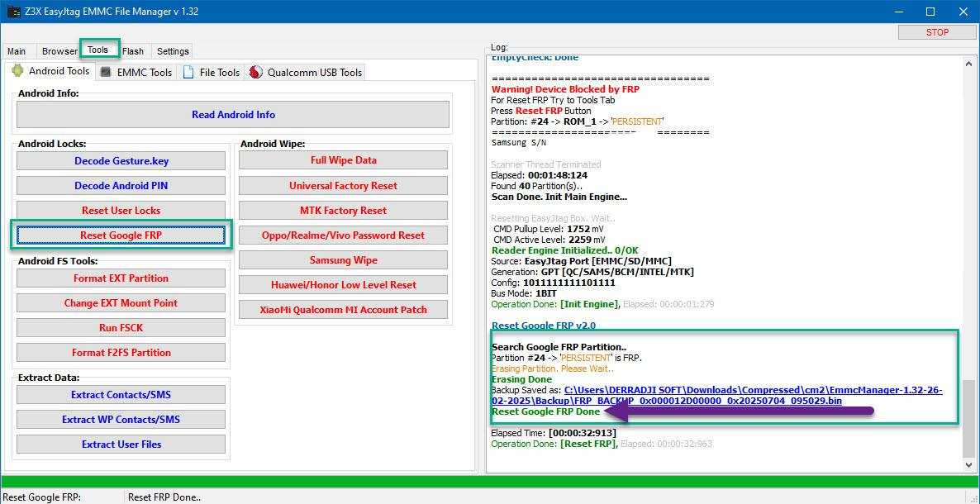Click Decode Gesture.key button
The height and width of the screenshot is (504, 980).
[121, 161]
